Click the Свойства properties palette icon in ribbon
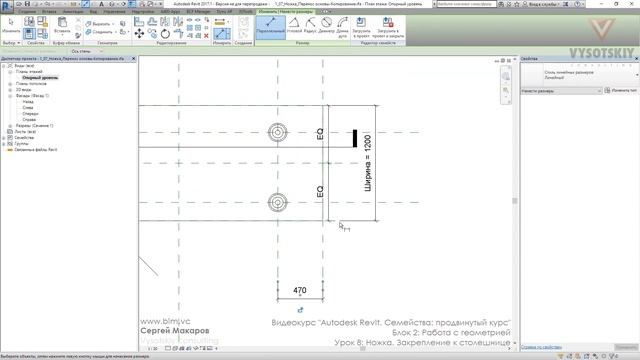The image size is (640, 360). (29, 33)
